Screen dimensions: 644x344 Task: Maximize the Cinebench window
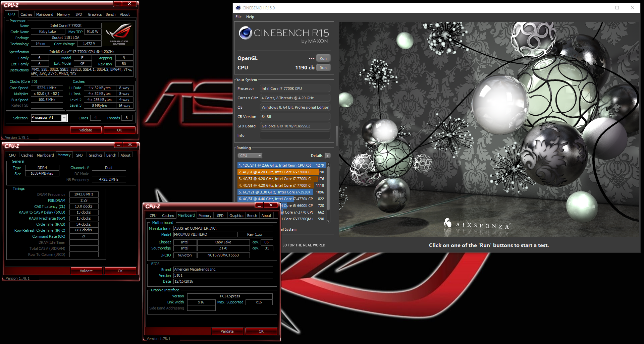pyautogui.click(x=617, y=8)
